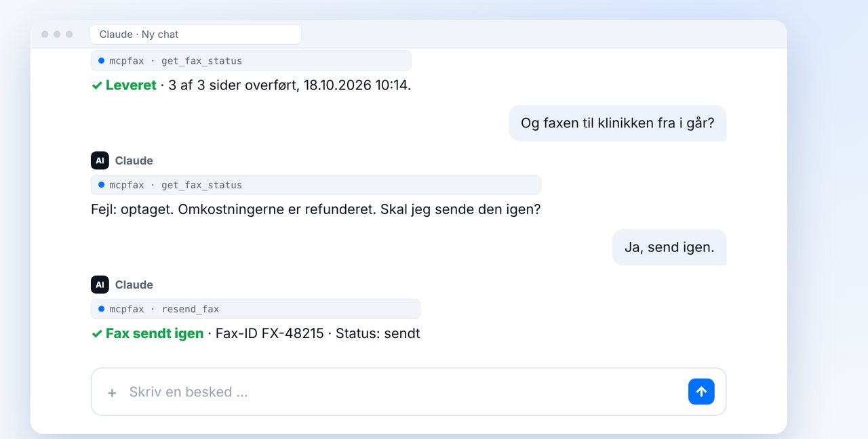Click the AI avatar above "Fejl: optaget"

coord(100,161)
